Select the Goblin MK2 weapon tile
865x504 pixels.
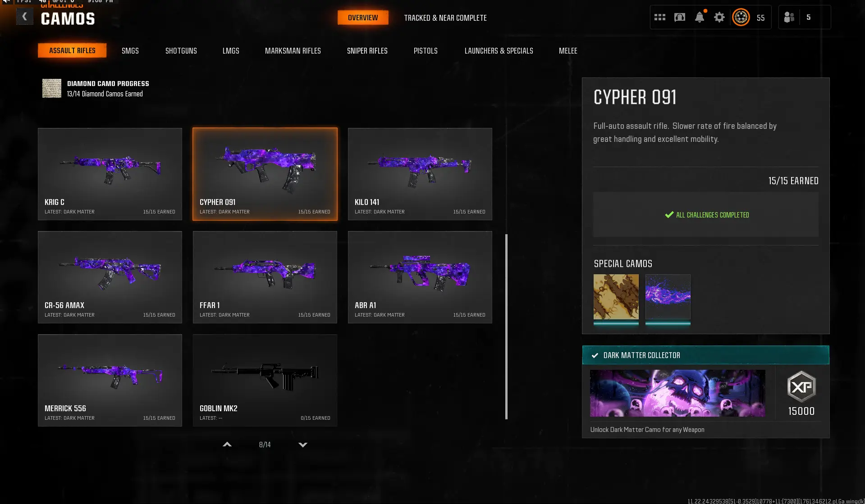pos(265,380)
